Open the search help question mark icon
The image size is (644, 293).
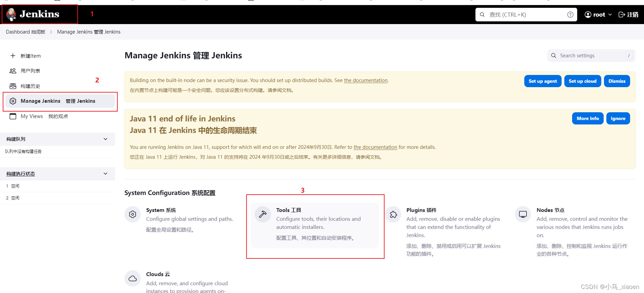pyautogui.click(x=570, y=15)
